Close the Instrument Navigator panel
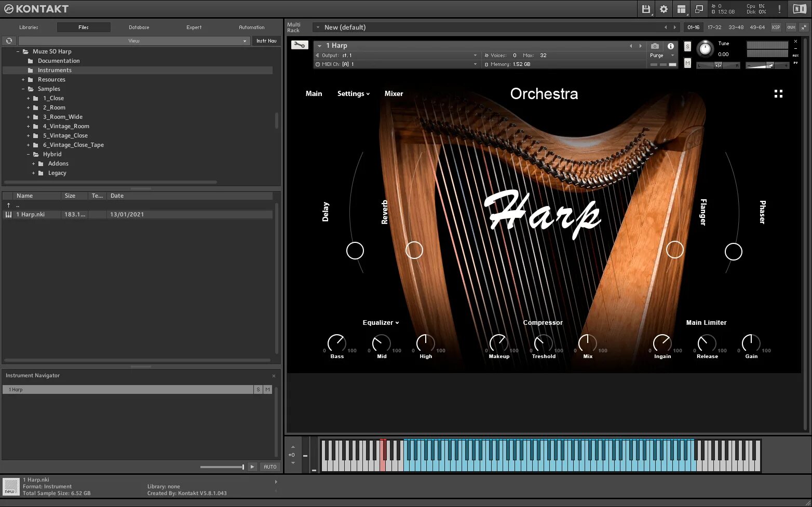 [274, 376]
